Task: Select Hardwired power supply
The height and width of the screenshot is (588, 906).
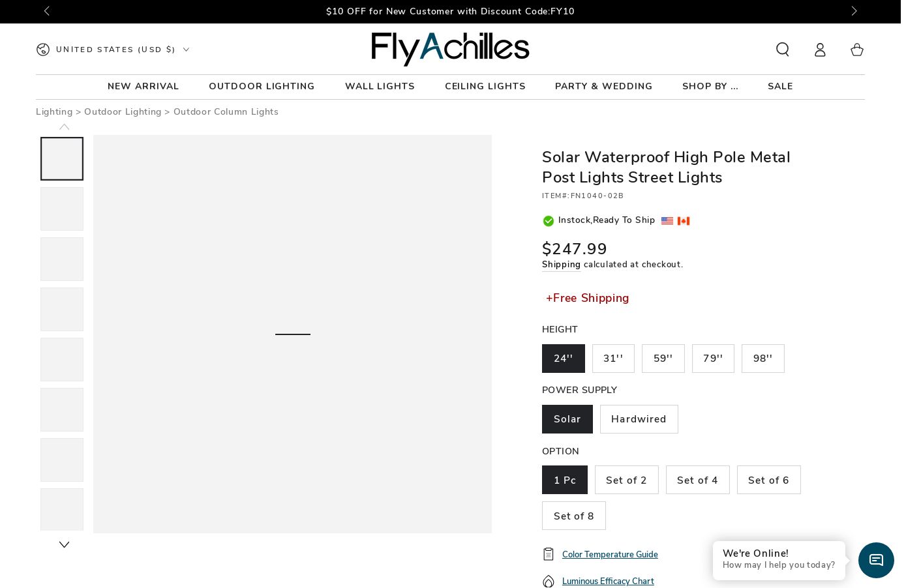Action: click(x=639, y=419)
